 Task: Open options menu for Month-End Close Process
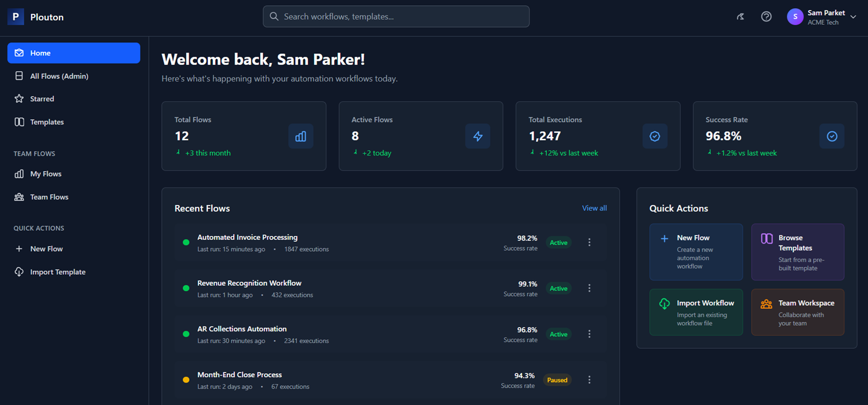(589, 380)
